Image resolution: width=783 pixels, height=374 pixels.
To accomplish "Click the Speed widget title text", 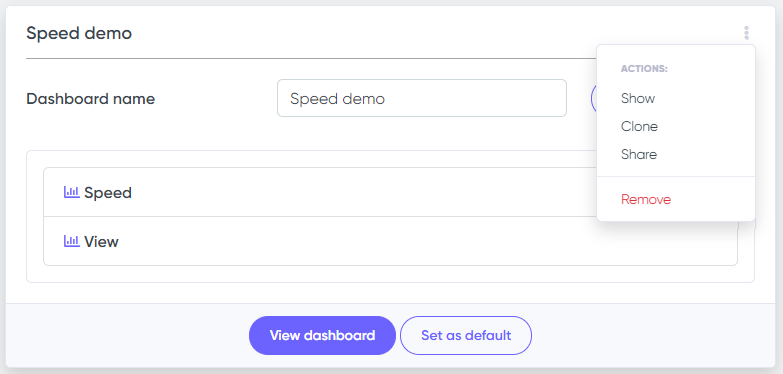I will (x=108, y=193).
